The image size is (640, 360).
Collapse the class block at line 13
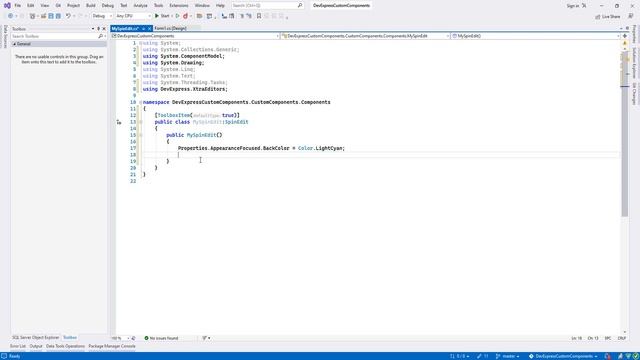(141, 122)
